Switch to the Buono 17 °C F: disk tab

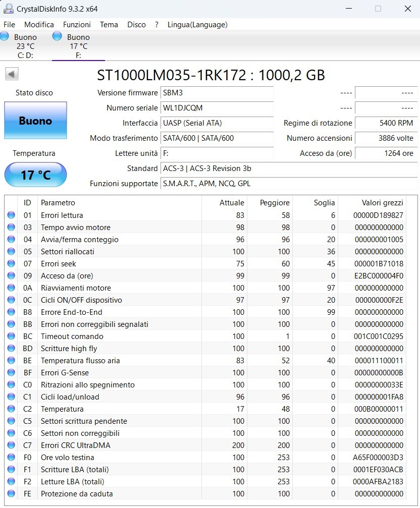pos(78,46)
